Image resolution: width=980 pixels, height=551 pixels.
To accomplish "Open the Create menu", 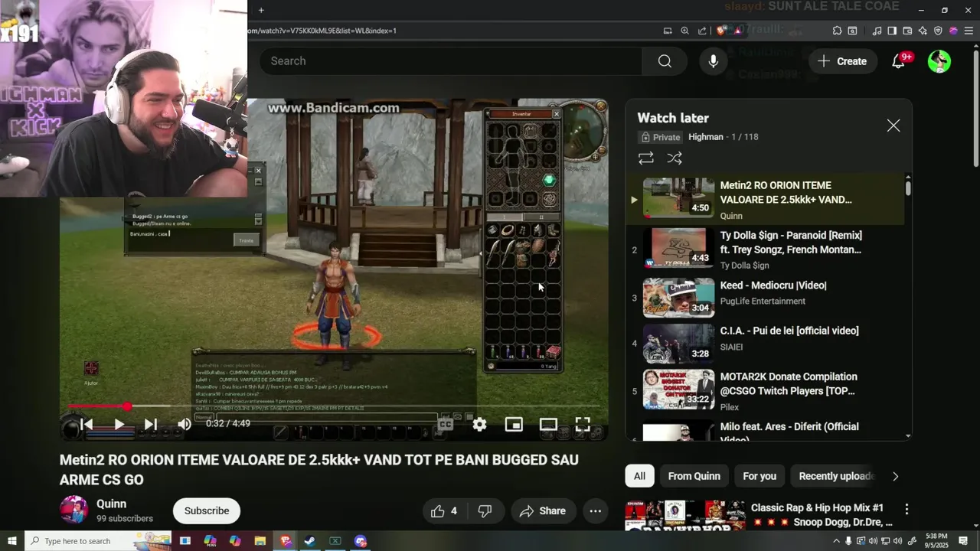I will [x=841, y=61].
